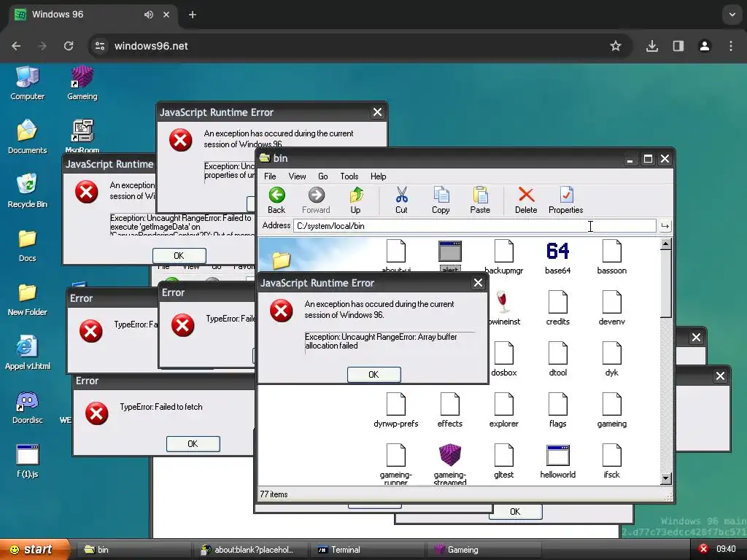
Task: Open the New Folder desktop icon
Action: (27, 299)
